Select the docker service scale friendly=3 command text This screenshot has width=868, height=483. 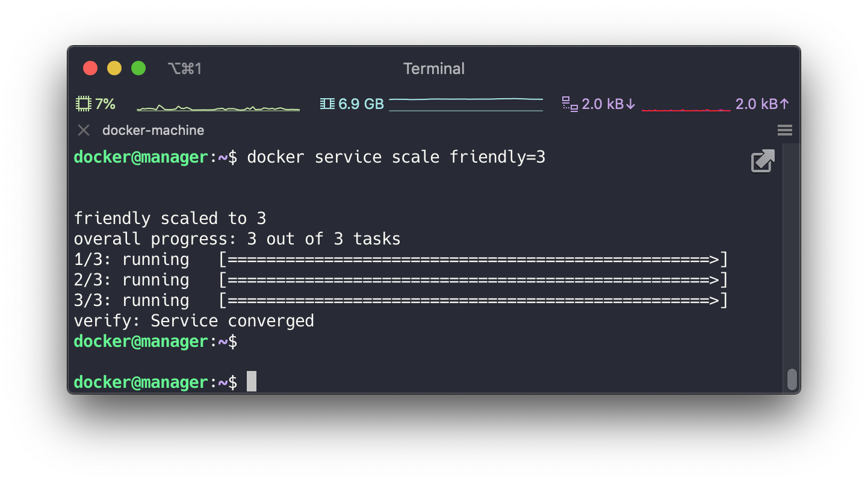pos(398,157)
